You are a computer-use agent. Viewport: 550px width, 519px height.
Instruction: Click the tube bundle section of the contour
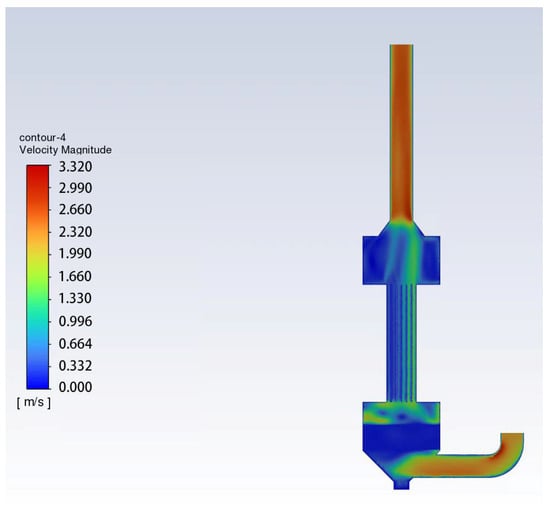pos(402,343)
